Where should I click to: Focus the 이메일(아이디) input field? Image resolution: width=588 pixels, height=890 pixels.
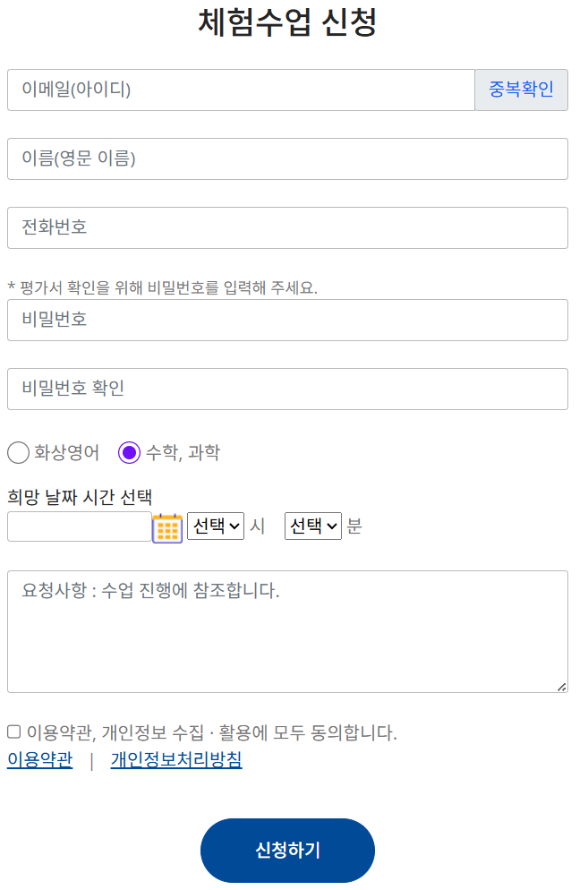[x=241, y=90]
